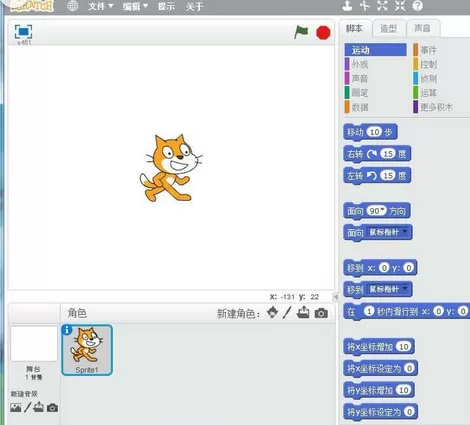Select the 控制 block category

(x=425, y=64)
